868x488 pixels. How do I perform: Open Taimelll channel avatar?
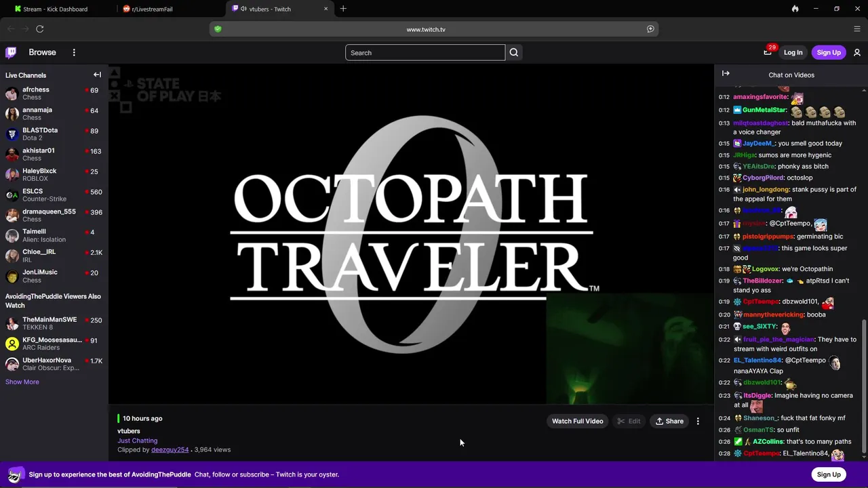(12, 236)
